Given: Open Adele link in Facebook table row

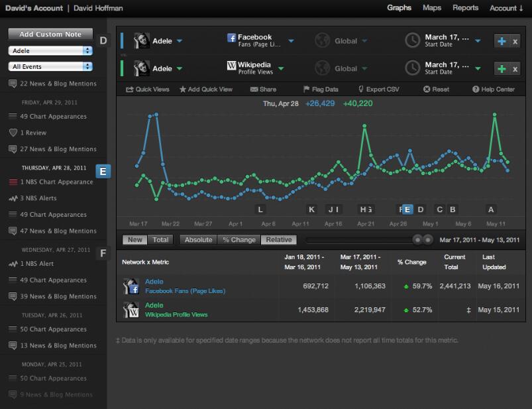Looking at the screenshot, I should point(154,281).
